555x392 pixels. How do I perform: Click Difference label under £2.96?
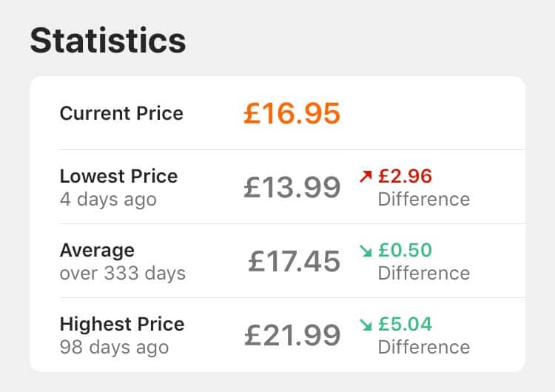pyautogui.click(x=424, y=200)
